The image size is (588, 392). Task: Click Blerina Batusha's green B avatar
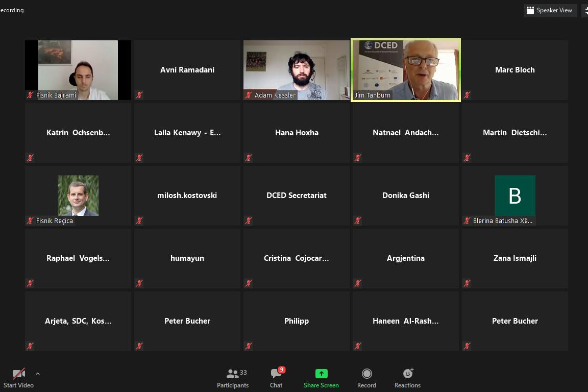point(514,195)
